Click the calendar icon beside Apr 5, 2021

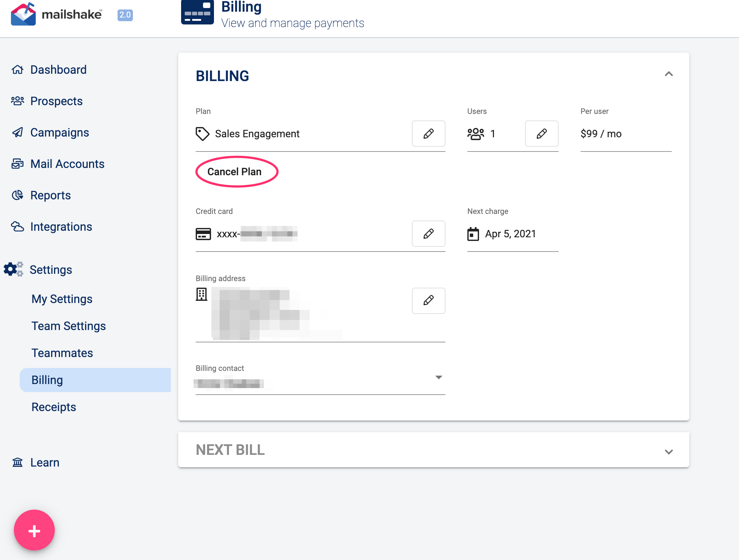click(x=473, y=234)
